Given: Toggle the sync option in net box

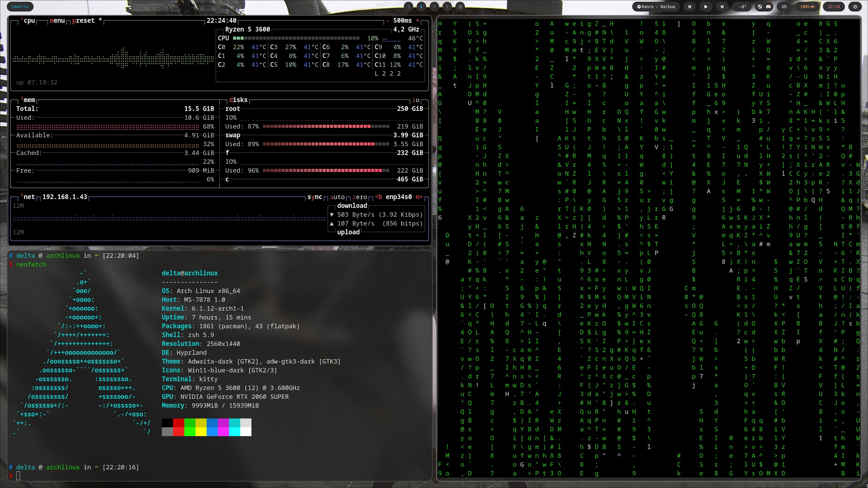Looking at the screenshot, I should tap(314, 197).
